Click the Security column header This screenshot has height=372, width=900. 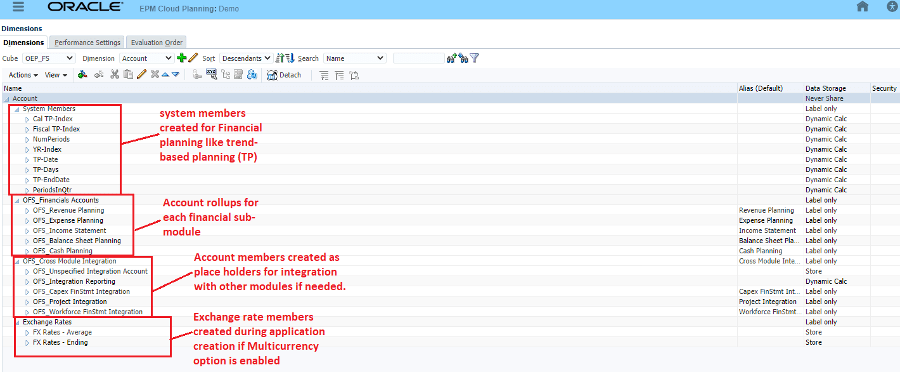tap(884, 88)
